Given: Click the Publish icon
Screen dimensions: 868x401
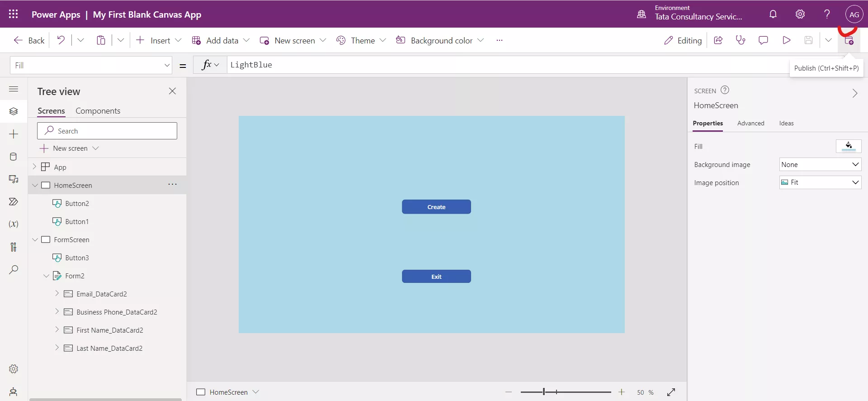Looking at the screenshot, I should [x=849, y=40].
